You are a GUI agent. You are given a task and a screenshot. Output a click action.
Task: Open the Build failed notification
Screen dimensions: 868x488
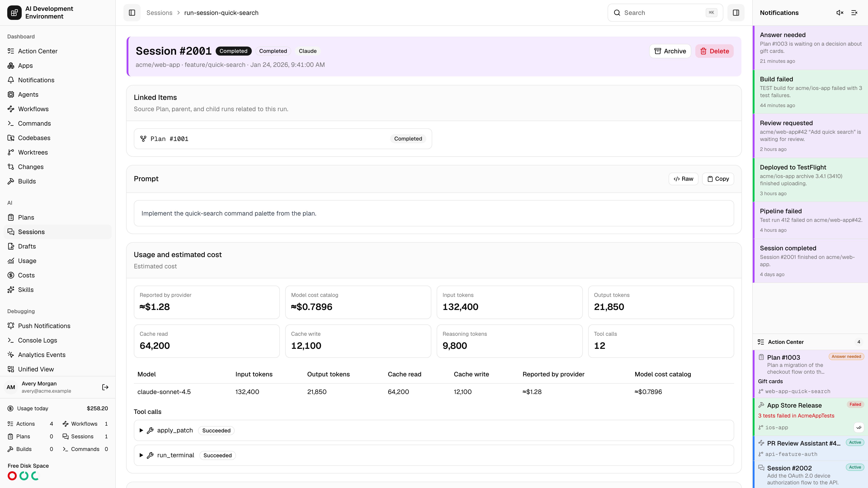[810, 92]
